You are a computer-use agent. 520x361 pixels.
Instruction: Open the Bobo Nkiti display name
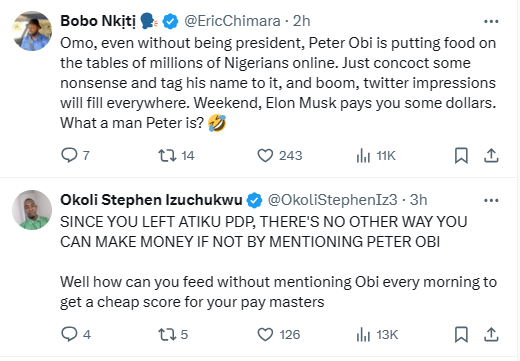click(98, 21)
